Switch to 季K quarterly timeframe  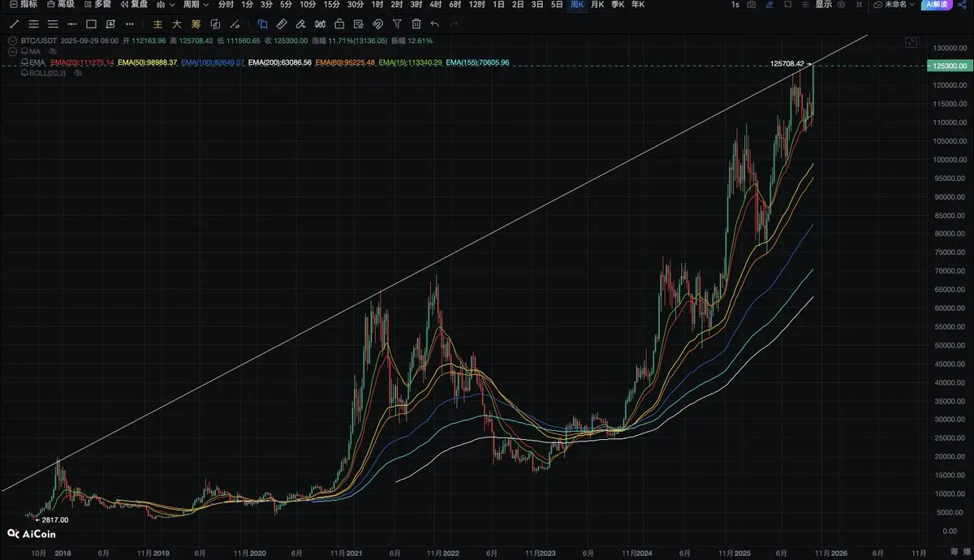pyautogui.click(x=618, y=5)
